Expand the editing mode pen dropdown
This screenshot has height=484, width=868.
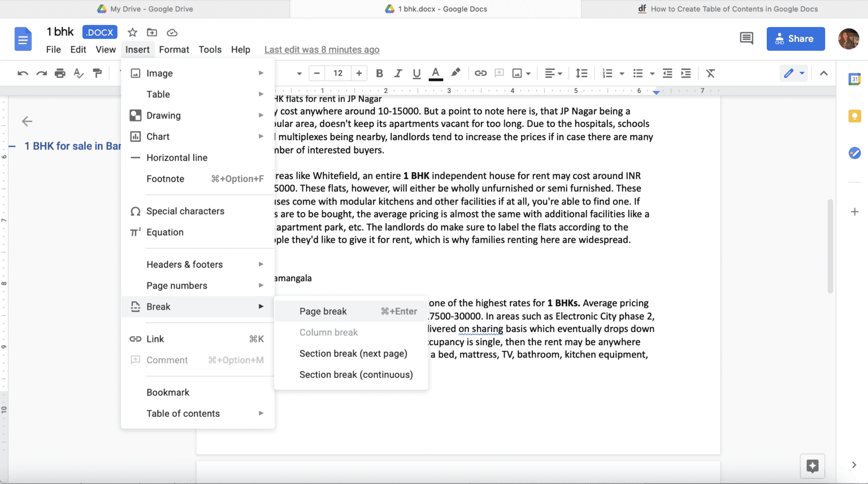(x=801, y=73)
